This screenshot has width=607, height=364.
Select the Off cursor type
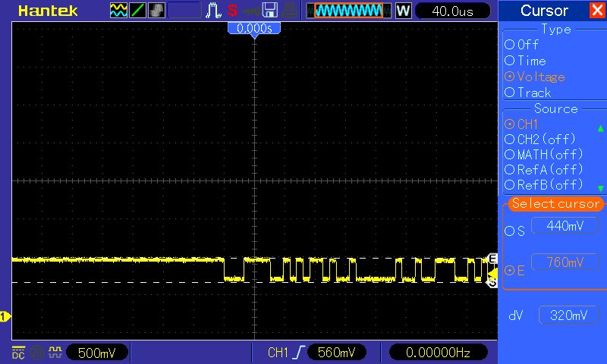tap(521, 45)
